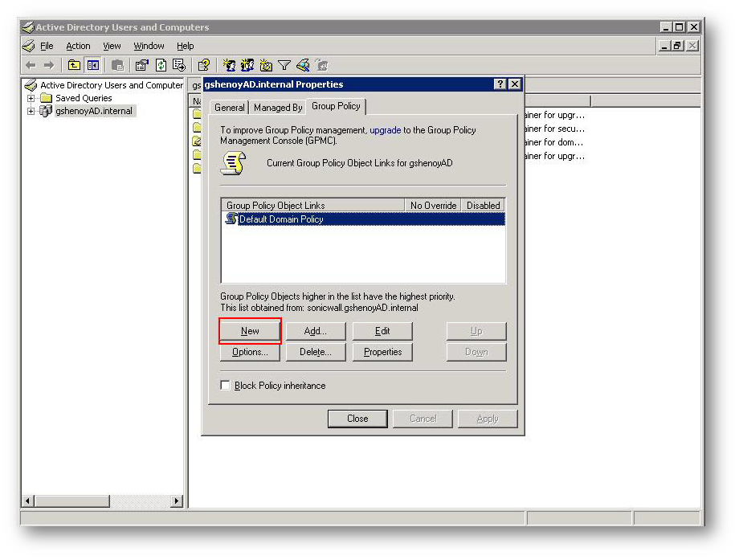The width and height of the screenshot is (739, 560).
Task: Toggle the Show/Hide Console Tree icon
Action: (x=93, y=66)
